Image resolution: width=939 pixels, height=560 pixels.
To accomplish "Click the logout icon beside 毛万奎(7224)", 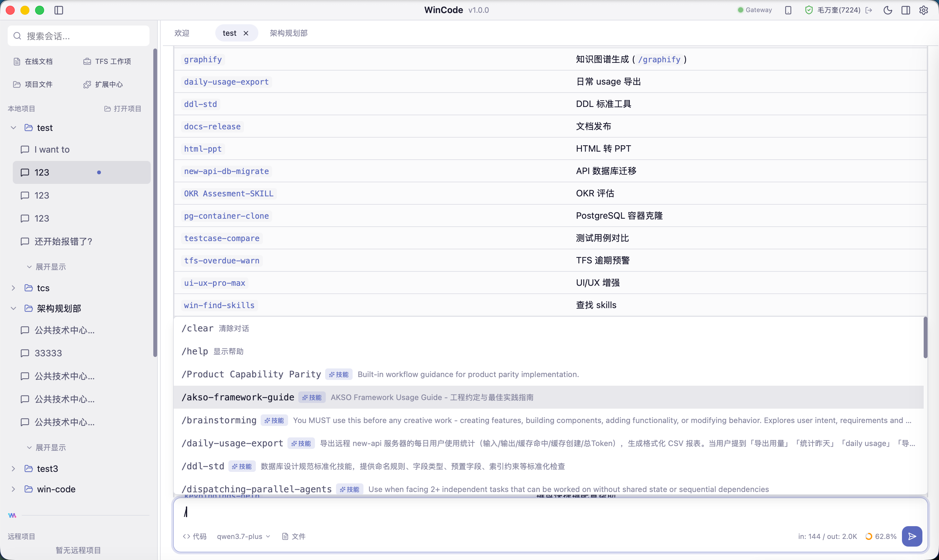I will pyautogui.click(x=869, y=10).
